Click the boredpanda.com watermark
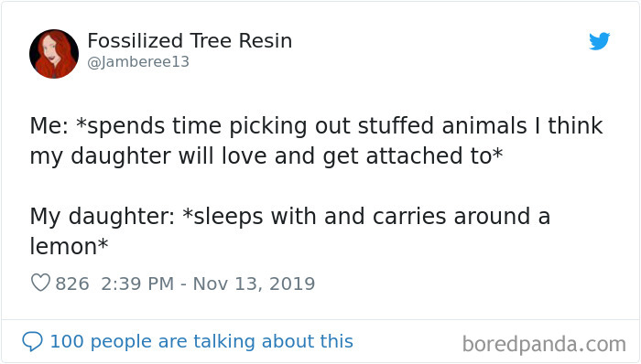Viewport: 641px width, 364px height. 544,344
